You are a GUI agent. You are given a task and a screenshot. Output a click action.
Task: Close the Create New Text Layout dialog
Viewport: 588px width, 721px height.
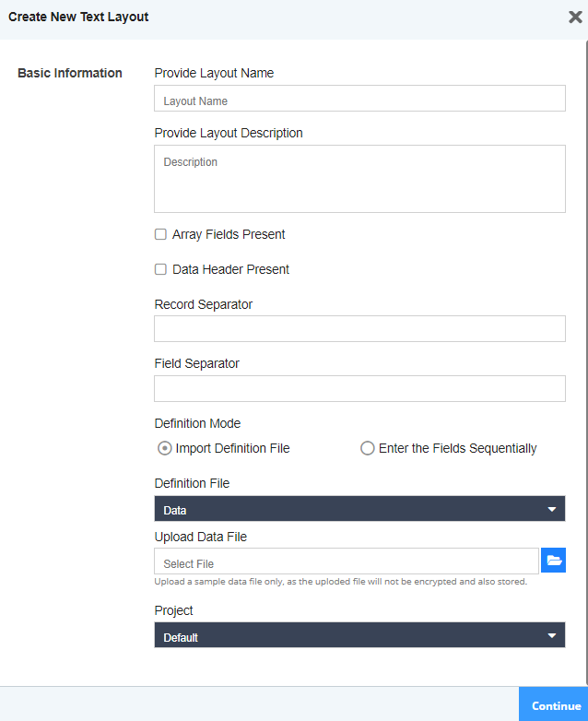[575, 17]
